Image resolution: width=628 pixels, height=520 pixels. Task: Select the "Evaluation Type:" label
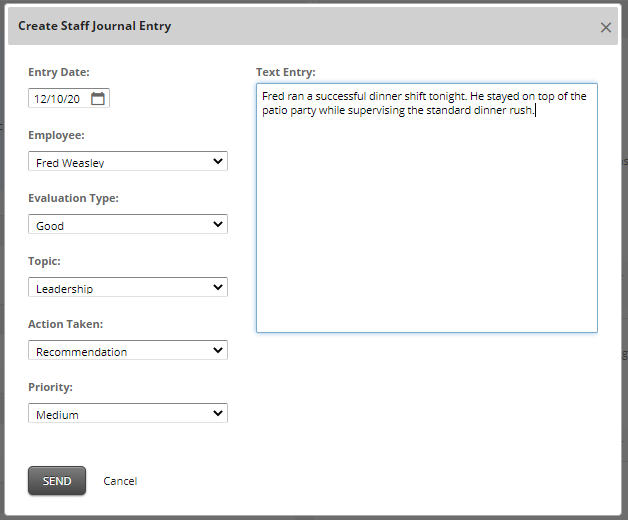click(x=73, y=198)
